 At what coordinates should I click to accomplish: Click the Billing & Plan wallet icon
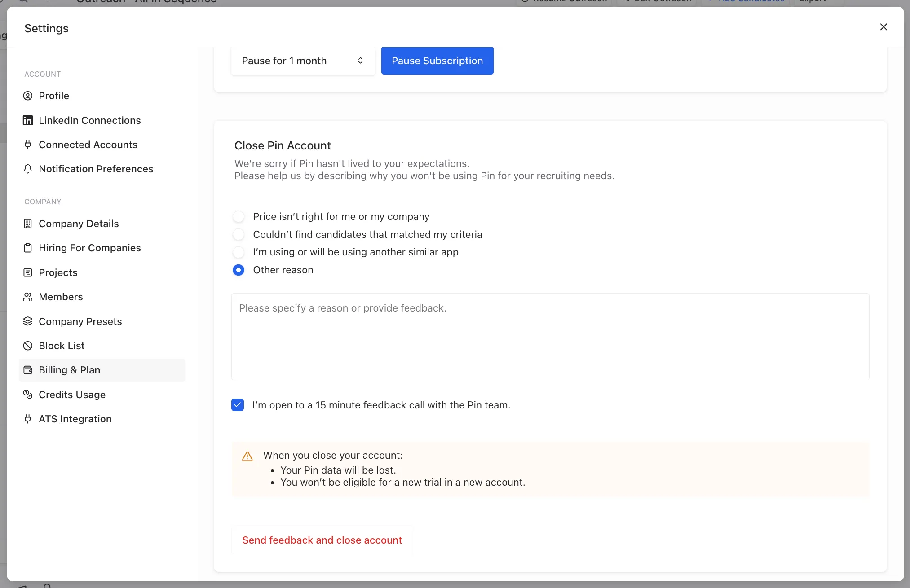28,370
